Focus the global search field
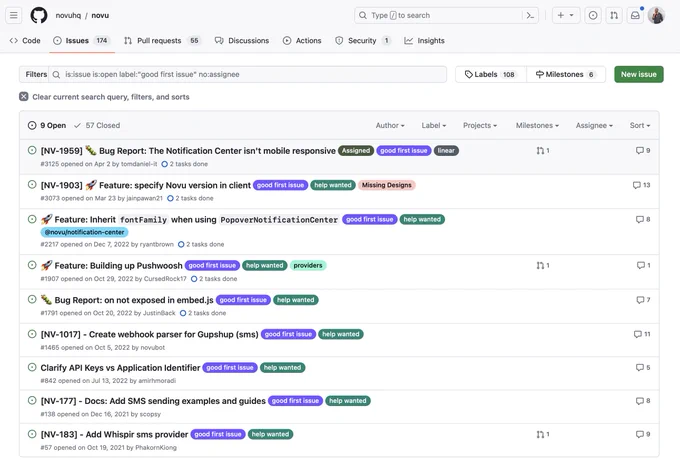Viewport: 680px width, 464px height. (446, 15)
